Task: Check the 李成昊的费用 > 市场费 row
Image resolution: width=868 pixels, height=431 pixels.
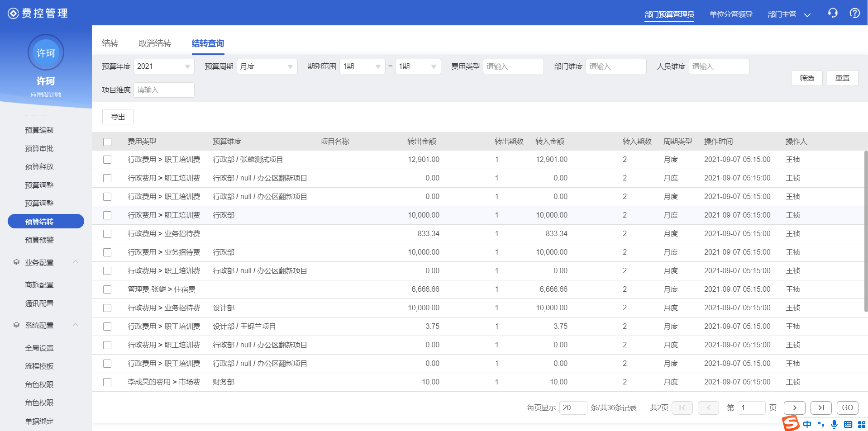Action: pyautogui.click(x=107, y=382)
